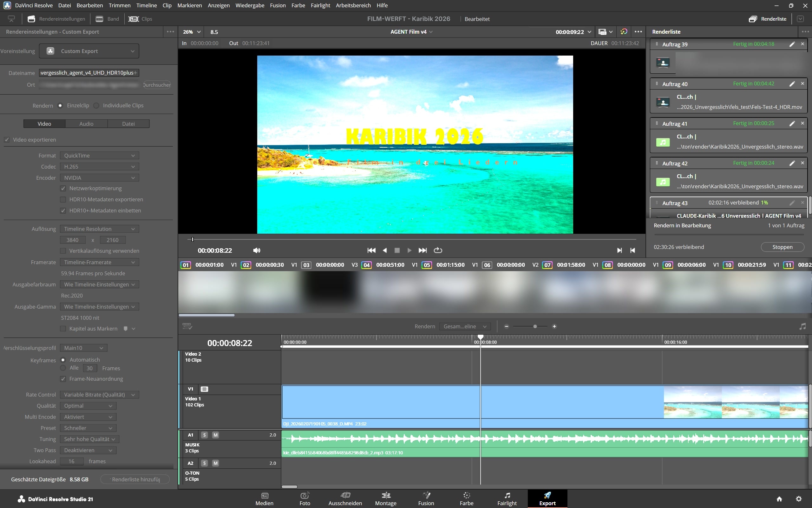Toggle the Band view icon
The width and height of the screenshot is (812, 508).
[x=100, y=19]
